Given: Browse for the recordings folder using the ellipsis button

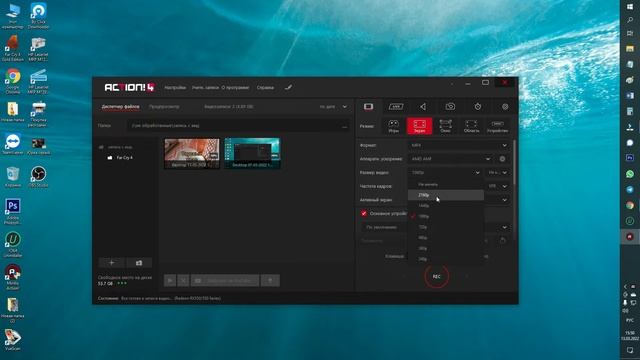Looking at the screenshot, I should coord(344,126).
